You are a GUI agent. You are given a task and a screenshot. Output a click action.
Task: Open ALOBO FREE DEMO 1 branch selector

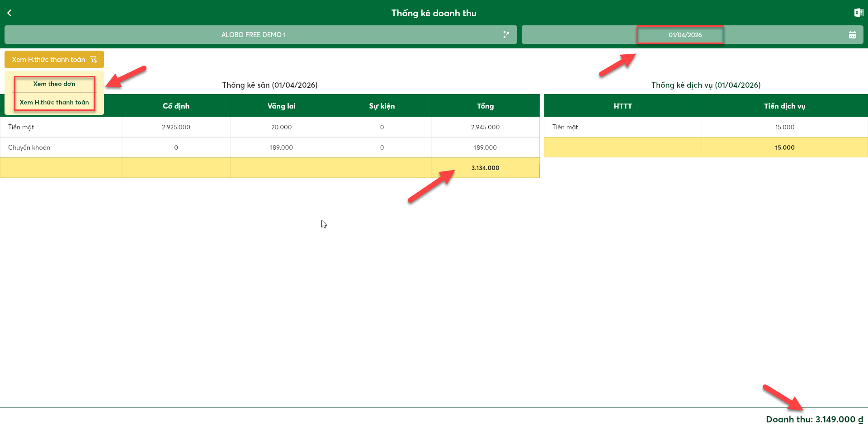coord(261,35)
